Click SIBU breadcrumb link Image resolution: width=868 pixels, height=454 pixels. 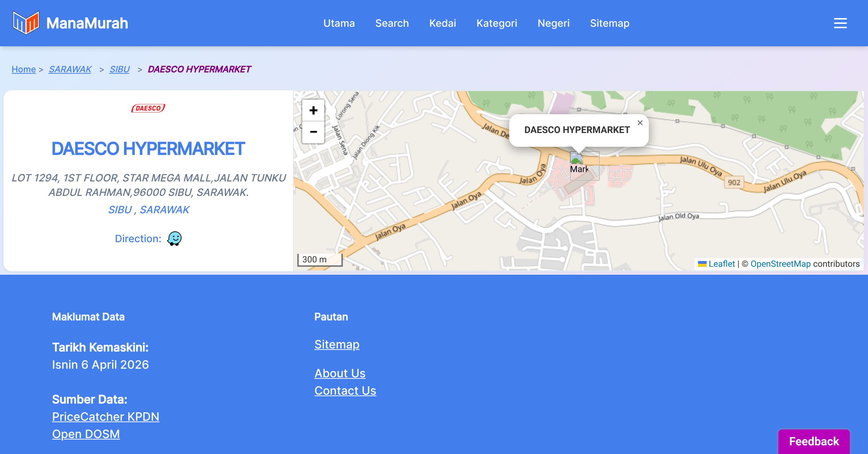click(x=119, y=69)
